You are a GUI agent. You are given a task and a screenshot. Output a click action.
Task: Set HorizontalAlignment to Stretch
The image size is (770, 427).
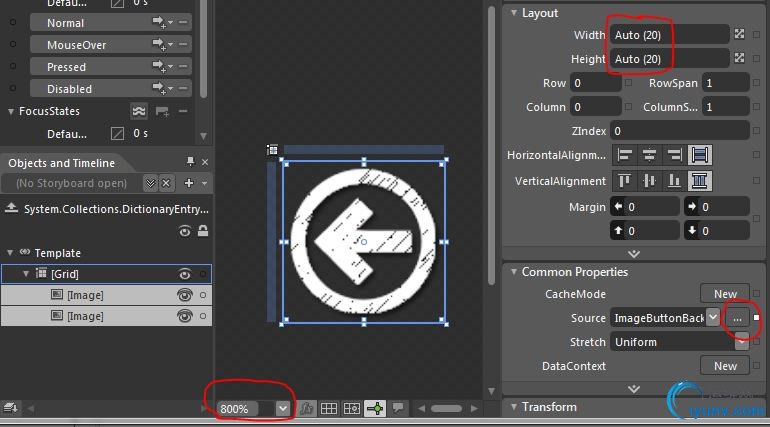699,155
